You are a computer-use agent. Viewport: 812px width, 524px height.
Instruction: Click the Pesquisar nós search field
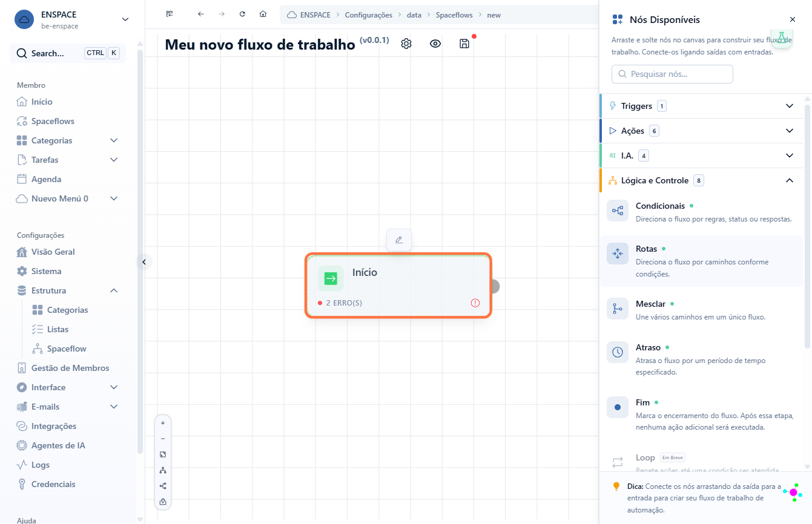pos(672,74)
